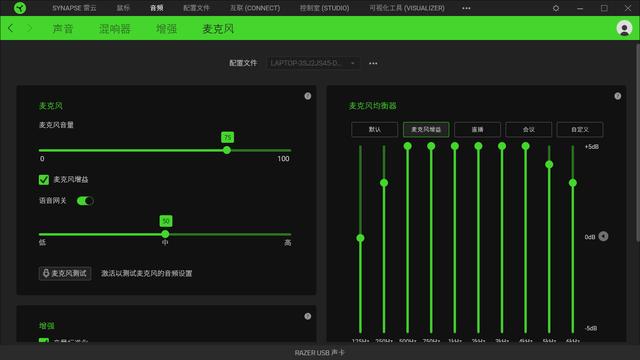Click the vertical scrollbar on the right
640x360 pixels.
(x=637, y=142)
